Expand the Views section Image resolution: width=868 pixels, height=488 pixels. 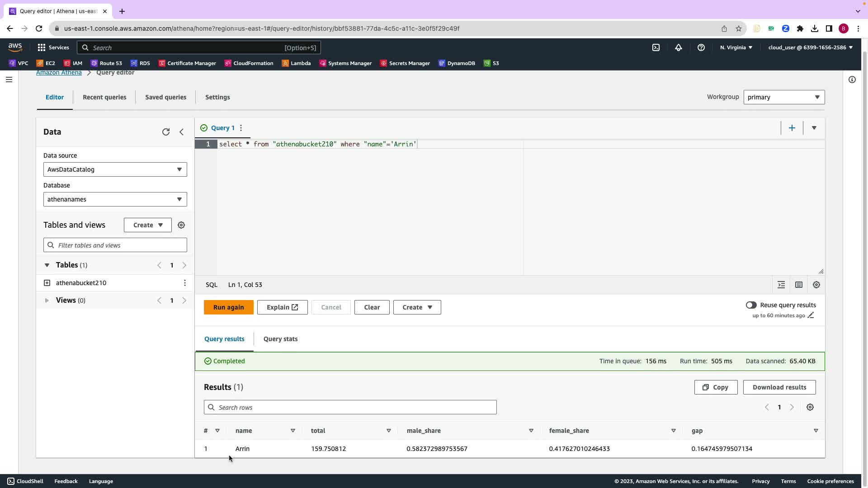tap(47, 300)
